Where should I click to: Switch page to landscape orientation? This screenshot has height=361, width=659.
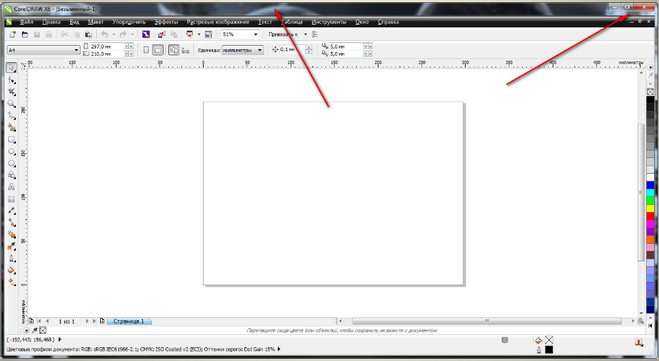coord(158,50)
